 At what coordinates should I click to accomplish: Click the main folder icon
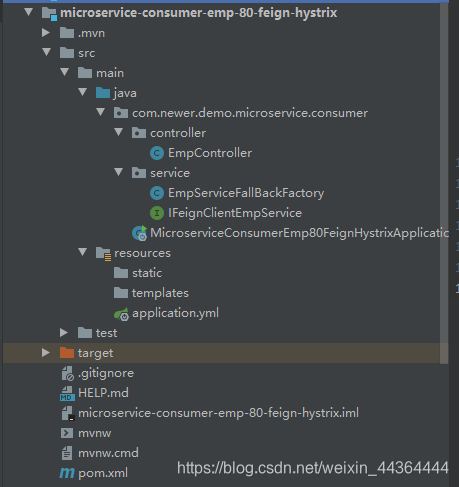[x=85, y=73]
